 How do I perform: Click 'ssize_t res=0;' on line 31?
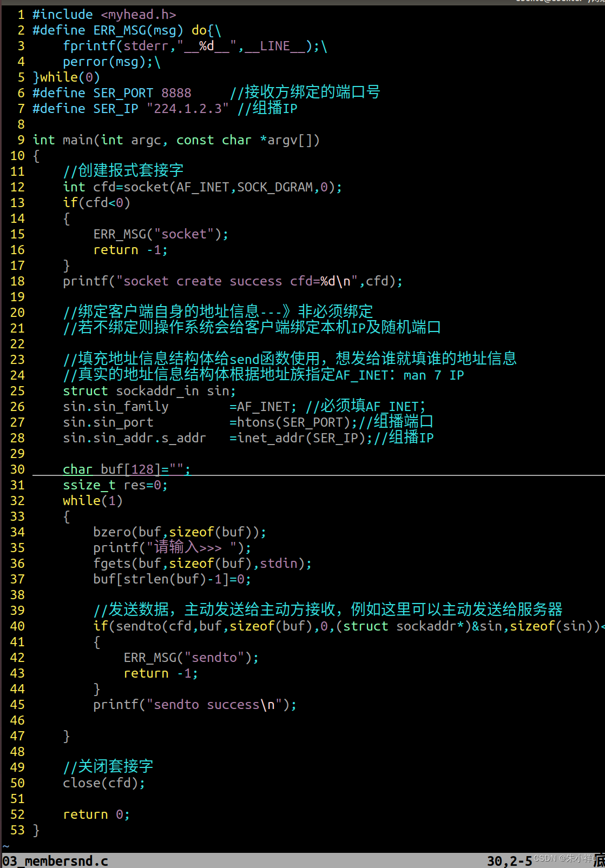coord(115,485)
